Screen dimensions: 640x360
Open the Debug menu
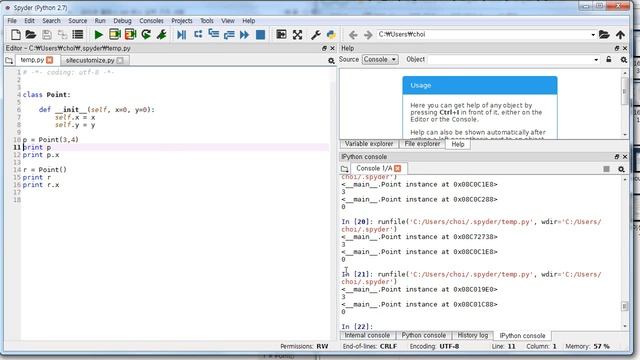[x=122, y=20]
